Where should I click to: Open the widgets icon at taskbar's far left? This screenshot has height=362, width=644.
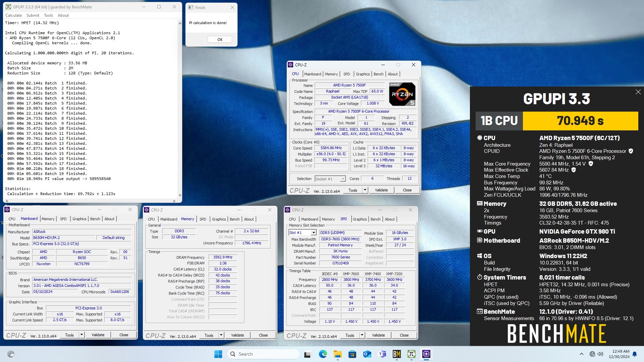click(x=11, y=354)
